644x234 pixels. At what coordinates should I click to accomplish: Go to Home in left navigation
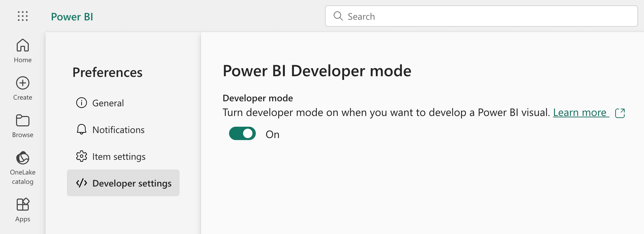click(23, 50)
